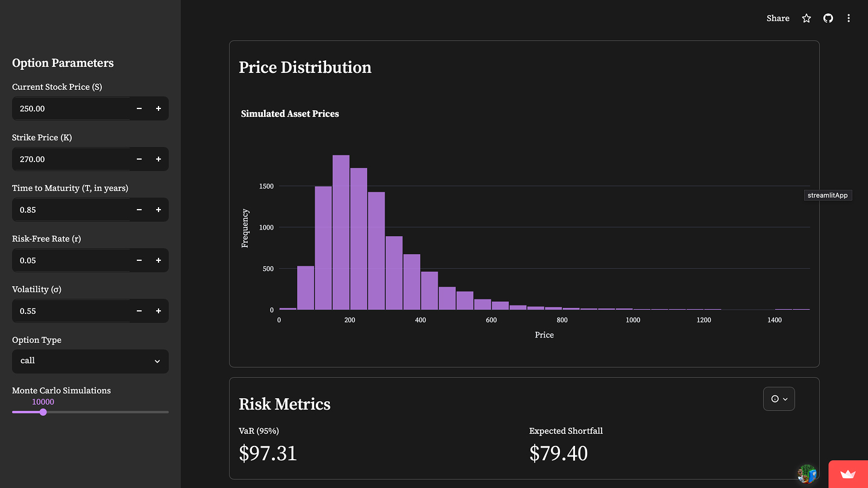Screen dimensions: 868x488
Task: Click the streamlitApp tooltip
Action: click(827, 196)
